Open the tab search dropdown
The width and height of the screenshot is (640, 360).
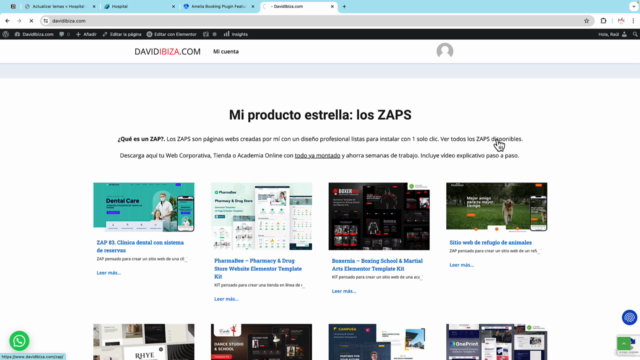634,7
